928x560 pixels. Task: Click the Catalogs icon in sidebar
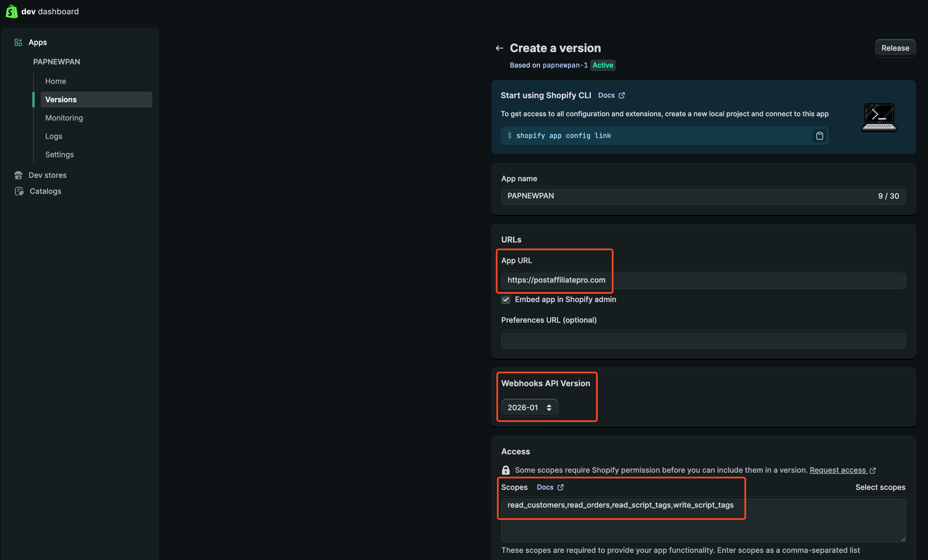tap(19, 191)
